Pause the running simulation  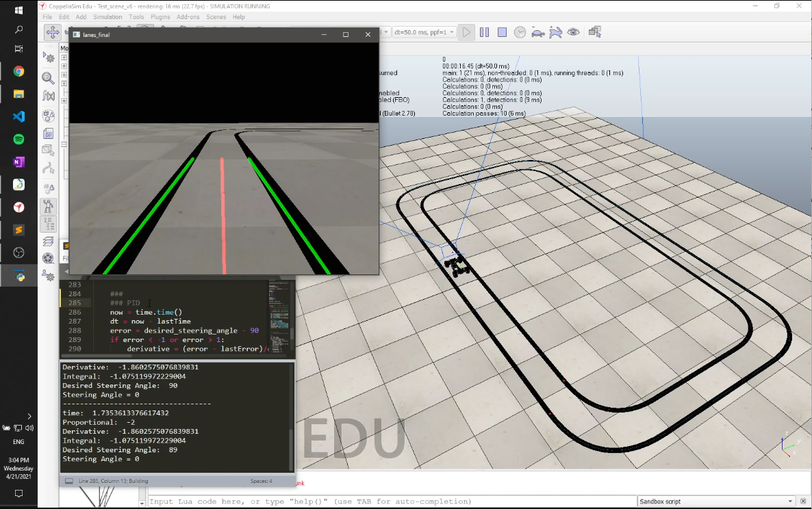pyautogui.click(x=484, y=32)
